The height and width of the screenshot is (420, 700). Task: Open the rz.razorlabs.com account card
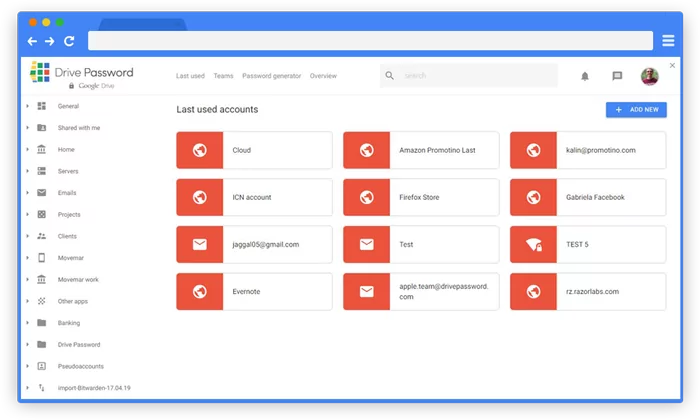pyautogui.click(x=588, y=291)
